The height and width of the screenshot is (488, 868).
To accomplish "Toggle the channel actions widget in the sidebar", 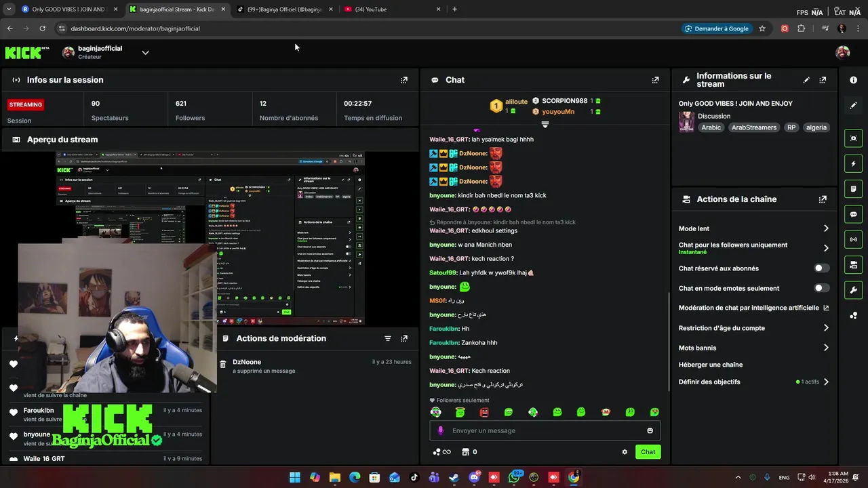I will click(853, 264).
